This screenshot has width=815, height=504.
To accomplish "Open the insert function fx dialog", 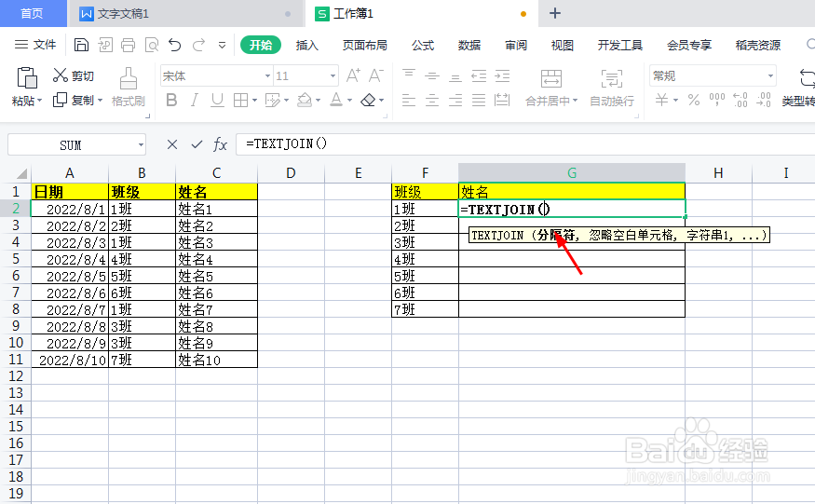I will pos(221,144).
